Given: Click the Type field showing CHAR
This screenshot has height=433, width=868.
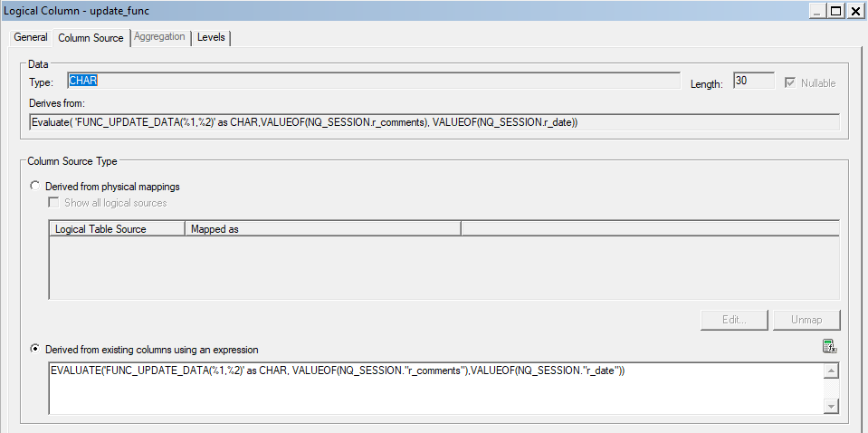Looking at the screenshot, I should [374, 81].
